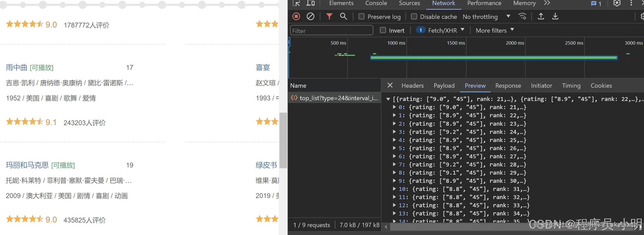Click the long green request bar in timeline
The height and width of the screenshot is (235, 644).
(494, 58)
